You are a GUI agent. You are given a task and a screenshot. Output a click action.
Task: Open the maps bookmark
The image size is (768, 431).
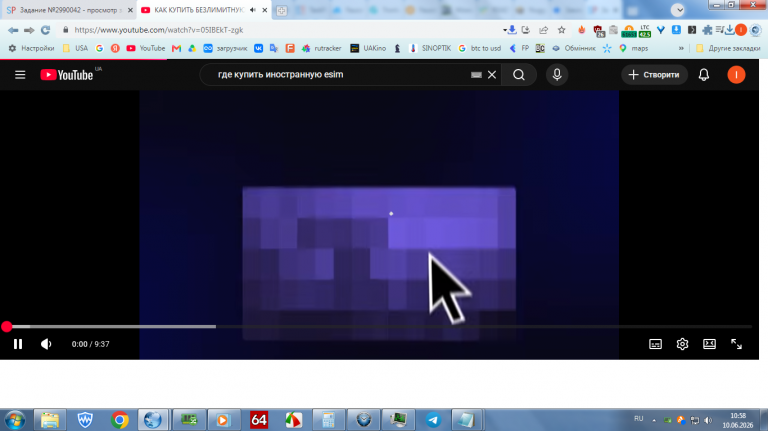pos(634,48)
